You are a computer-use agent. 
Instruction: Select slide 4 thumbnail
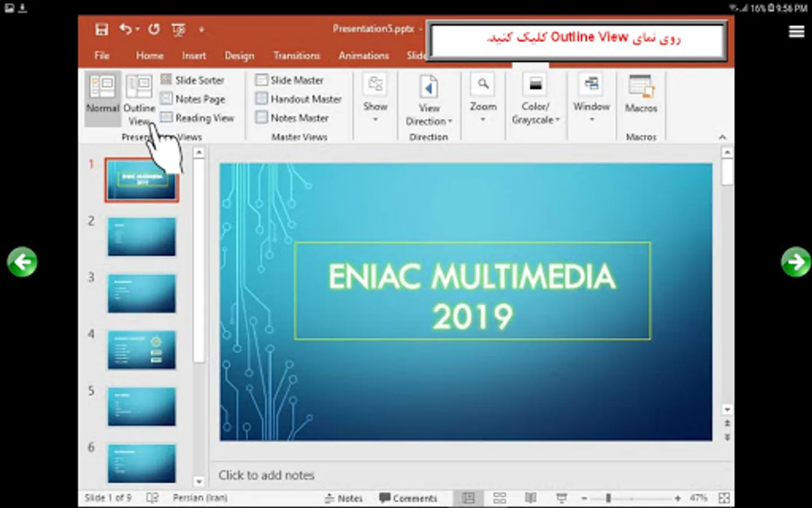coord(142,350)
